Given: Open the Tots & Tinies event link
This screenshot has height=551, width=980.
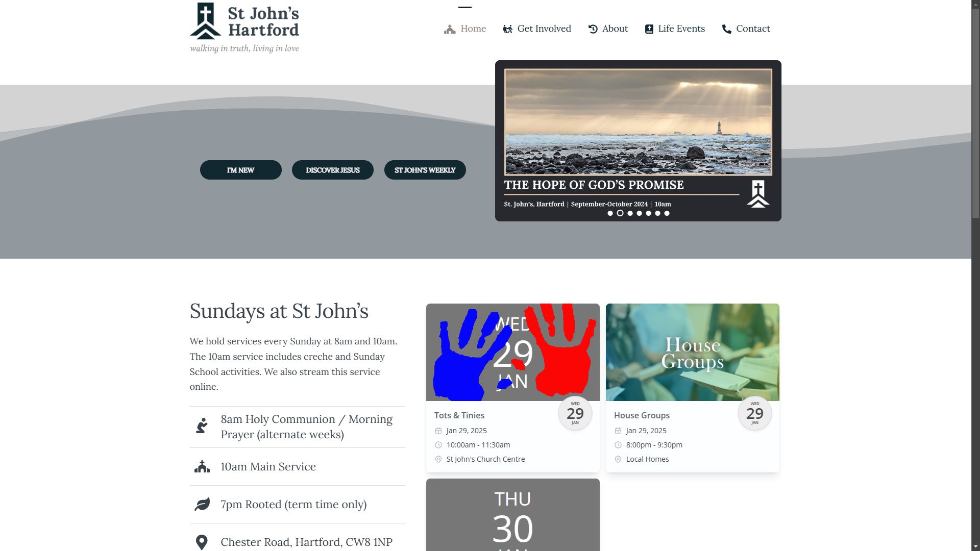Looking at the screenshot, I should pyautogui.click(x=459, y=415).
